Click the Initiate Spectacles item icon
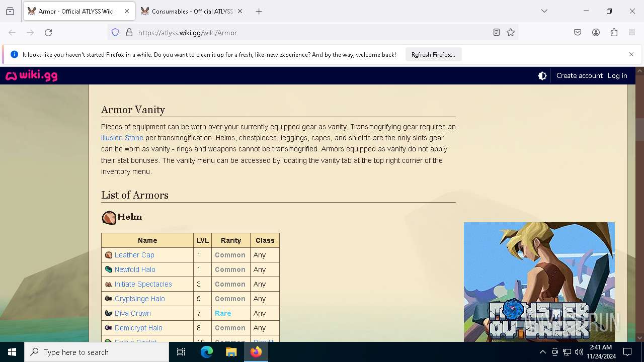Screen dimensions: 644x362 (x=109, y=284)
